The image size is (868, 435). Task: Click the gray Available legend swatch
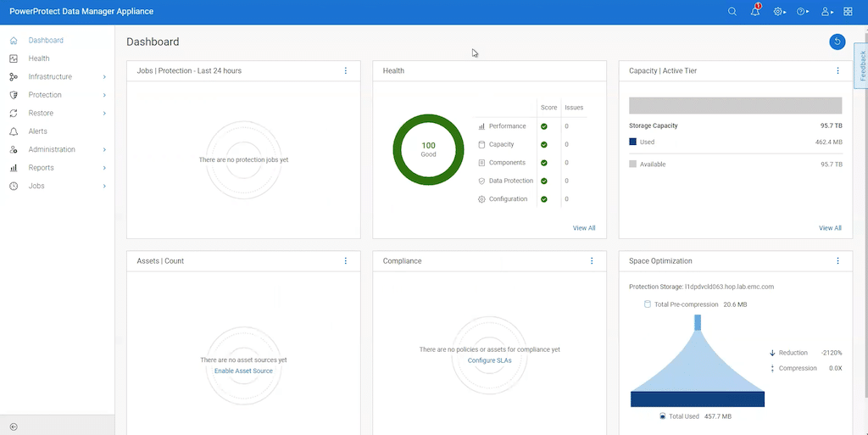632,165
